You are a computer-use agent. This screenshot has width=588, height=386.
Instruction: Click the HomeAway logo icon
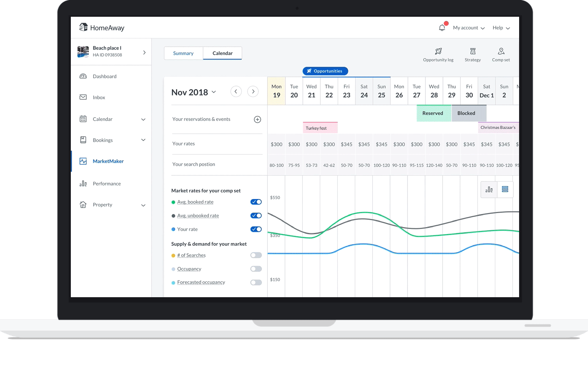[x=83, y=27]
